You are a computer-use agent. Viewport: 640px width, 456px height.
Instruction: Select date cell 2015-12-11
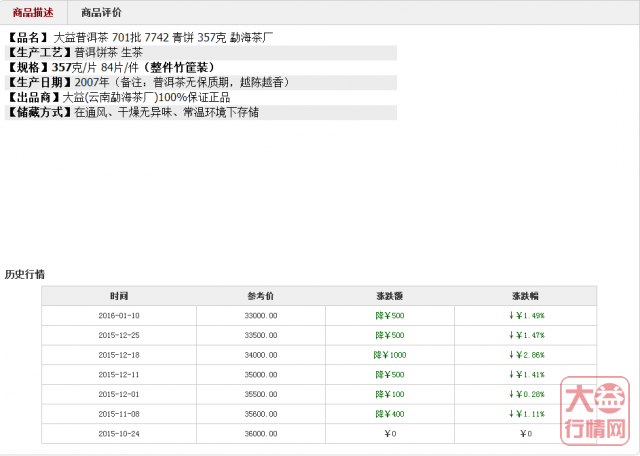[x=119, y=374]
